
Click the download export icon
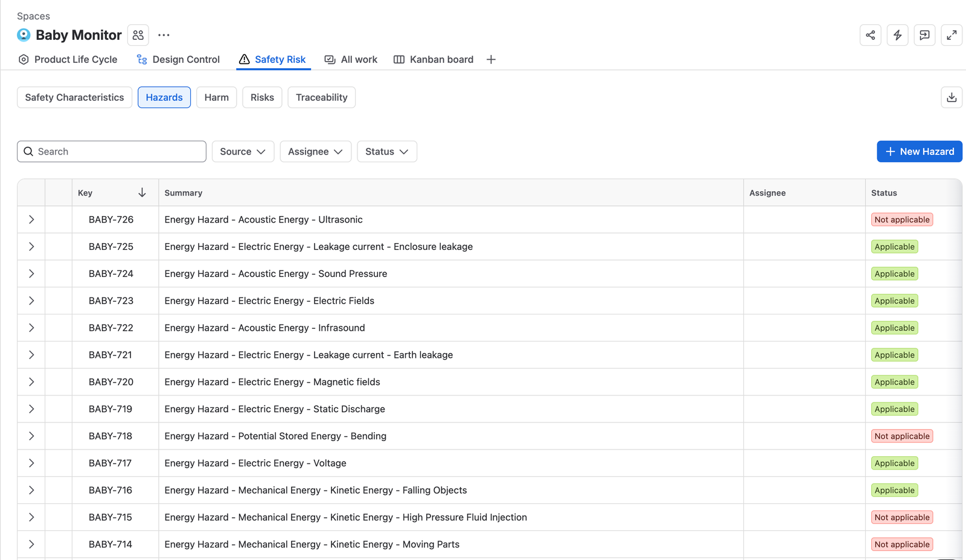pyautogui.click(x=952, y=97)
